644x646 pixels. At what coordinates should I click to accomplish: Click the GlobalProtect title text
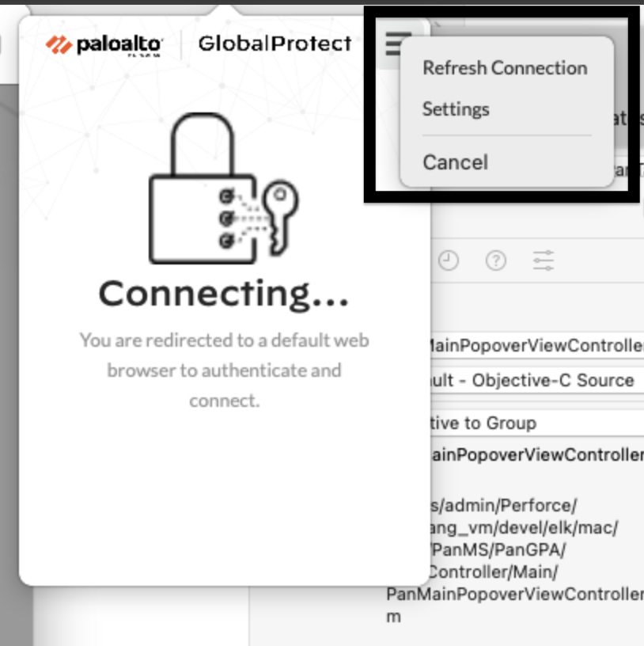(275, 44)
